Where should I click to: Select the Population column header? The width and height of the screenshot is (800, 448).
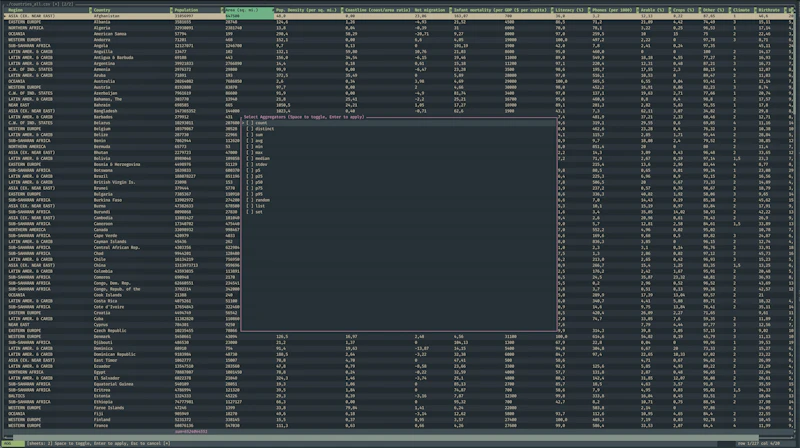point(186,10)
